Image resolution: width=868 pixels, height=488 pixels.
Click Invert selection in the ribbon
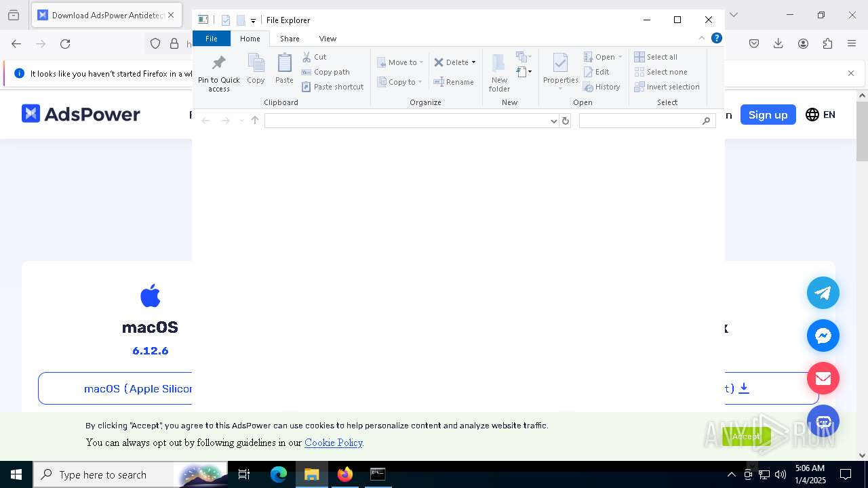pyautogui.click(x=667, y=87)
